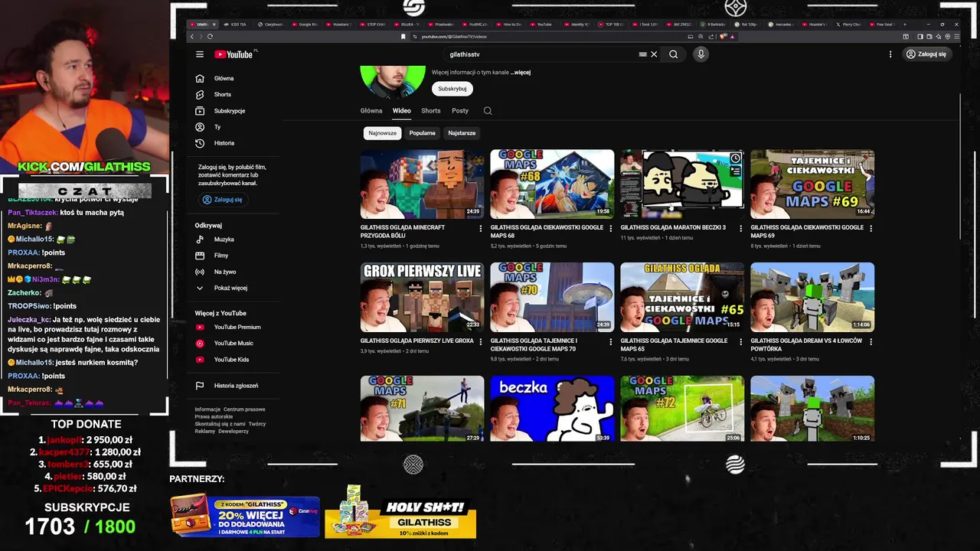980x551 pixels.
Task: Click the browser address bar URL
Action: (454, 36)
